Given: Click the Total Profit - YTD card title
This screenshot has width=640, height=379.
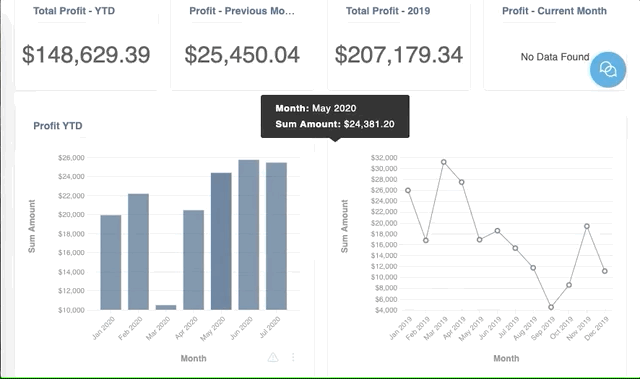Looking at the screenshot, I should pos(74,11).
